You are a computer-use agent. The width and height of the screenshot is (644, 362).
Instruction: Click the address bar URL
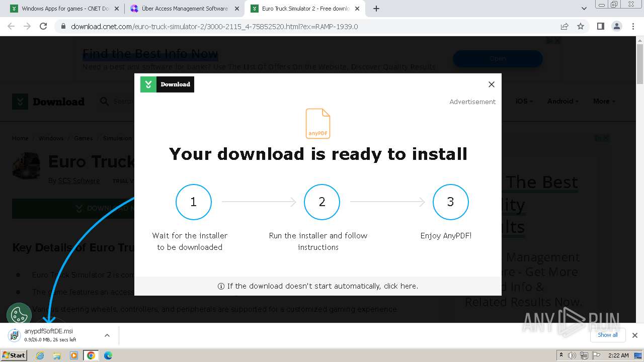point(214,27)
